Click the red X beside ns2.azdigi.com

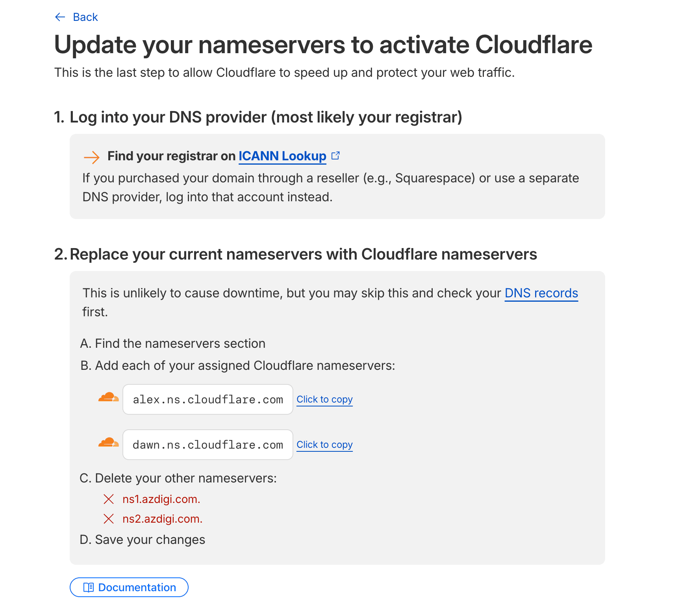tap(109, 519)
